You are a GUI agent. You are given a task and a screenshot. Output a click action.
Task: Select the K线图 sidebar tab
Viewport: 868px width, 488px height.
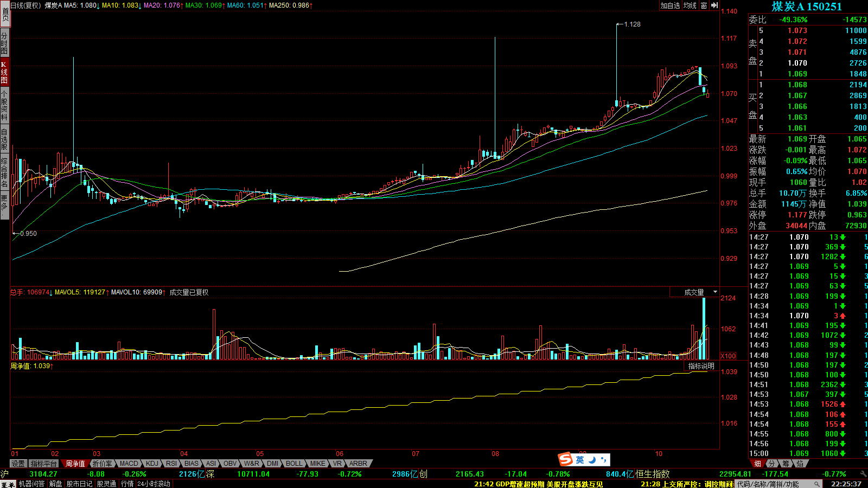tap(4, 73)
